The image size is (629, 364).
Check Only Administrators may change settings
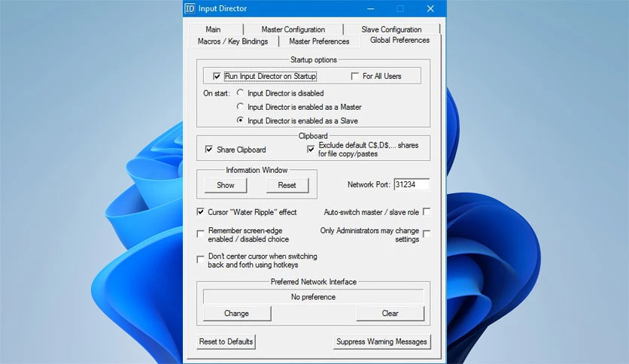tap(427, 234)
